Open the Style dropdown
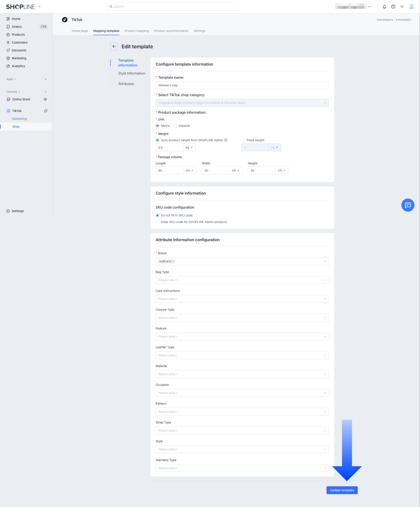 click(x=242, y=450)
